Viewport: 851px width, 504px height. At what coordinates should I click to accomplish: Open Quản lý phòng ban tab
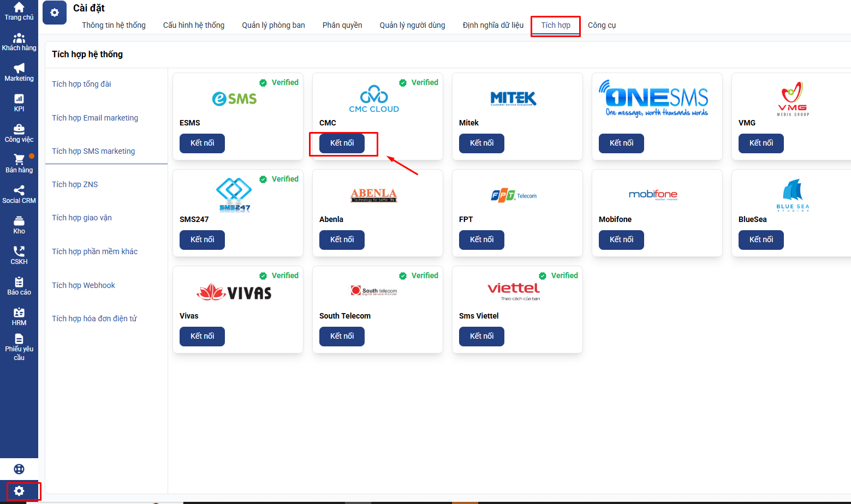(273, 25)
